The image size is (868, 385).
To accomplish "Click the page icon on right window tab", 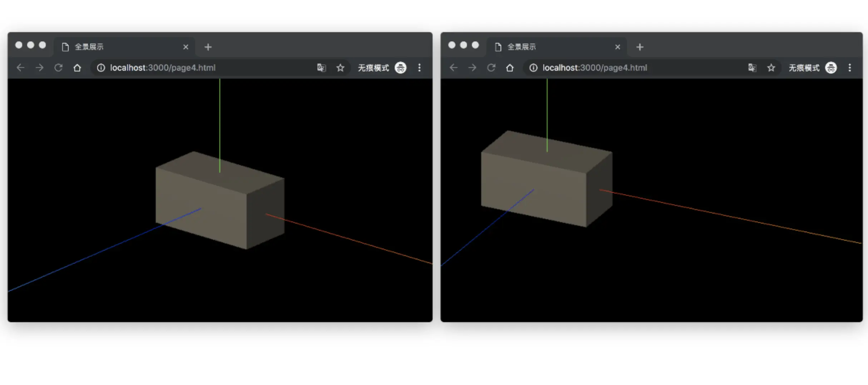I will pos(498,47).
